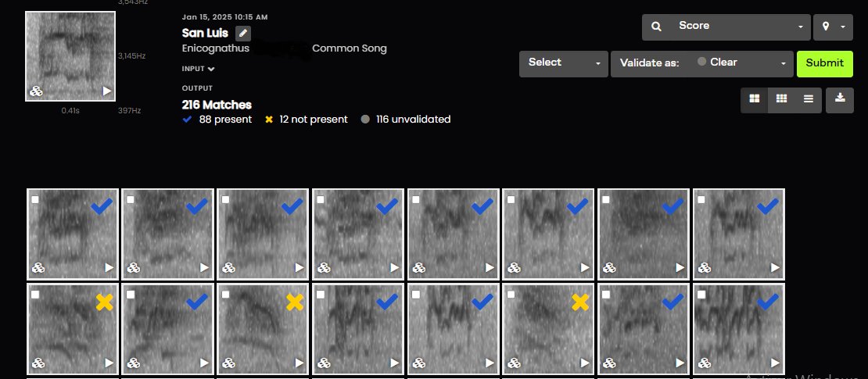
Task: Open cubes icon on first row fifth match
Action: pos(419,268)
